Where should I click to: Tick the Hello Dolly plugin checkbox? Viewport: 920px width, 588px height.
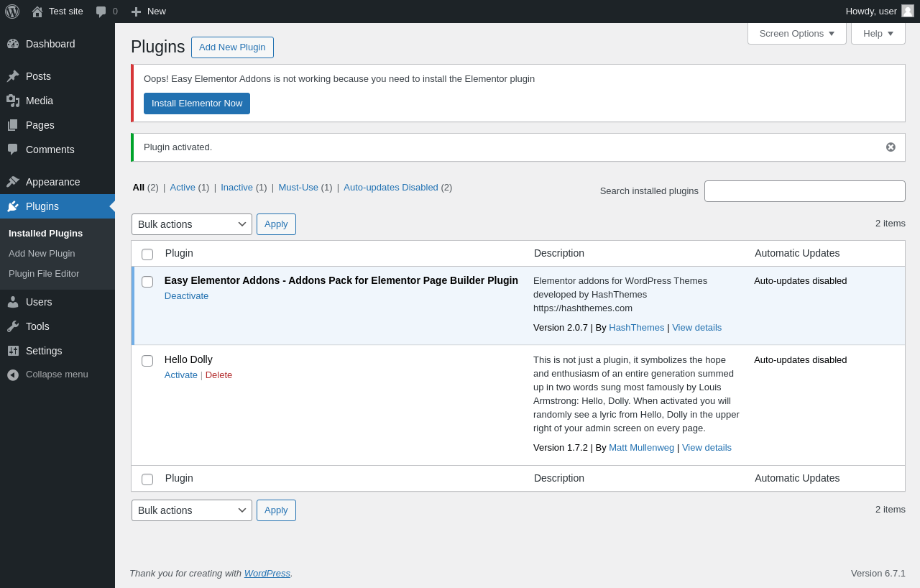tap(147, 361)
